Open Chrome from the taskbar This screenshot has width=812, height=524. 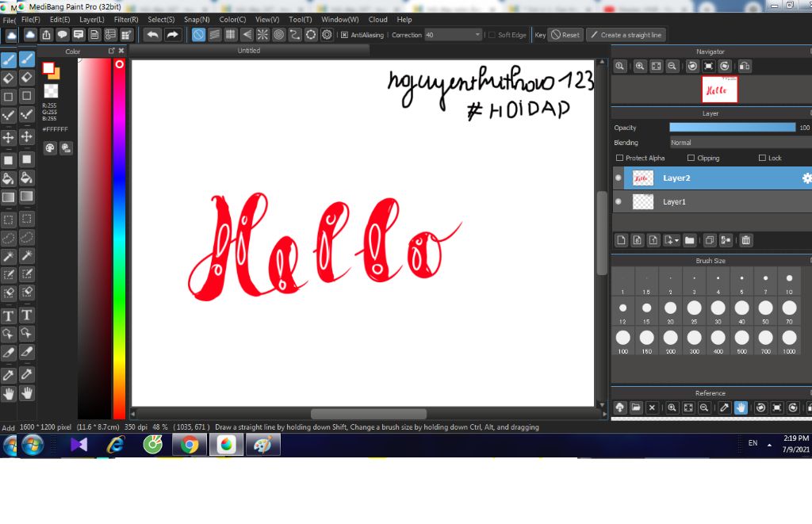(190, 445)
